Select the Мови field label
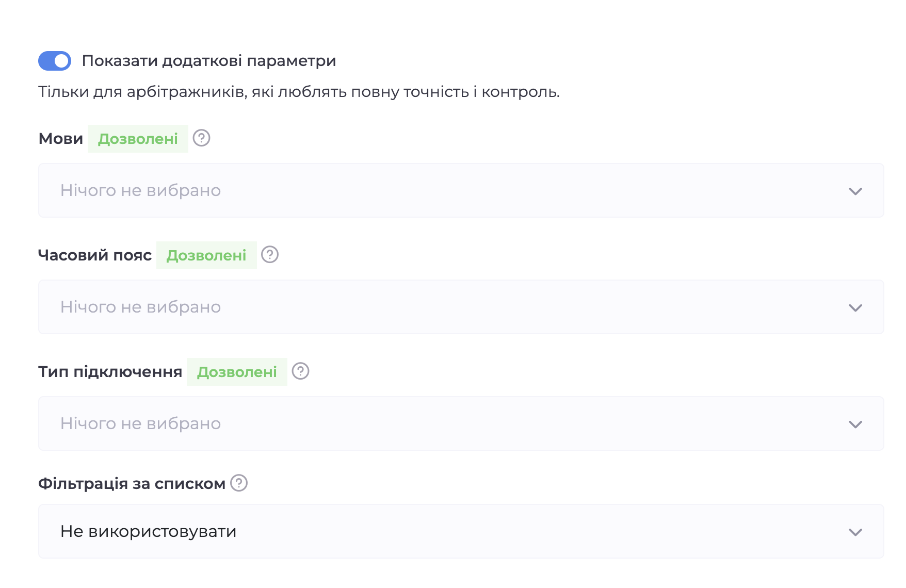 (x=60, y=138)
